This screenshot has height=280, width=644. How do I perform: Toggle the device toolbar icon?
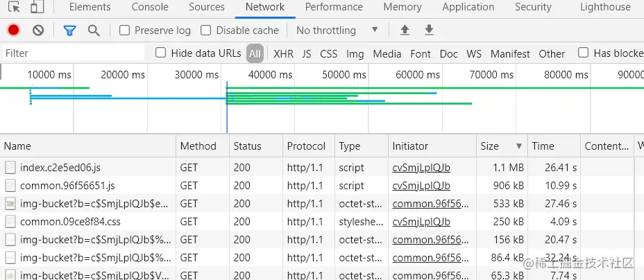click(37, 7)
